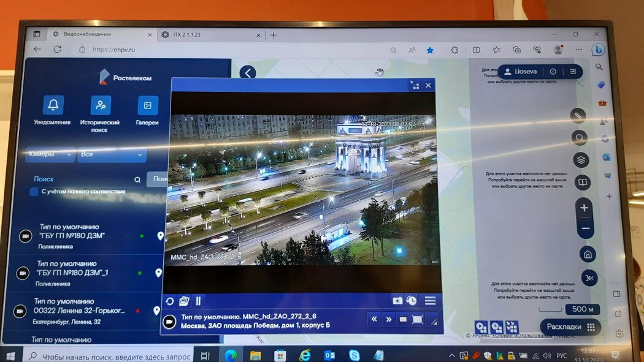Open browser extensions puzzle icon

(454, 50)
